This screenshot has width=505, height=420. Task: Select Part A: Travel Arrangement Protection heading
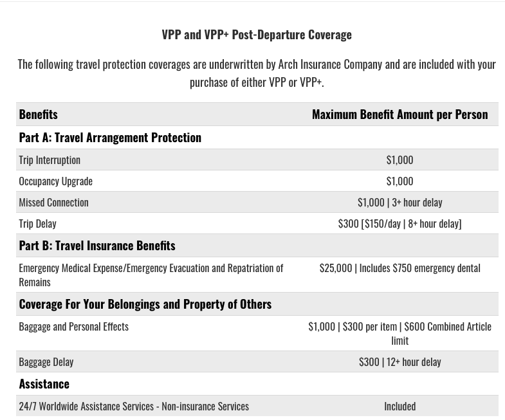pyautogui.click(x=110, y=137)
